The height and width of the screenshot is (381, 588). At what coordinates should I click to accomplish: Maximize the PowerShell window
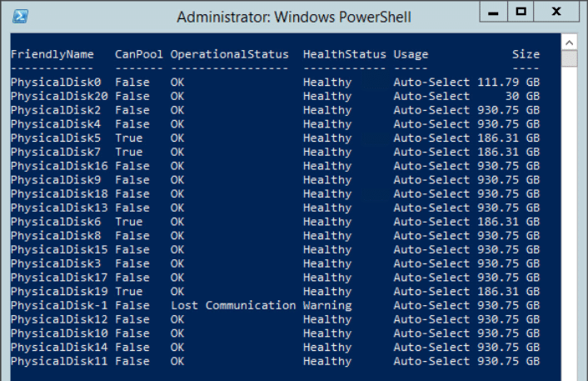pos(521,12)
